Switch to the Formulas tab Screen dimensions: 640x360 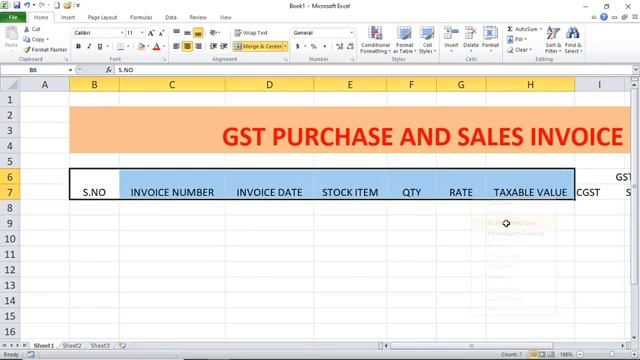coord(141,18)
